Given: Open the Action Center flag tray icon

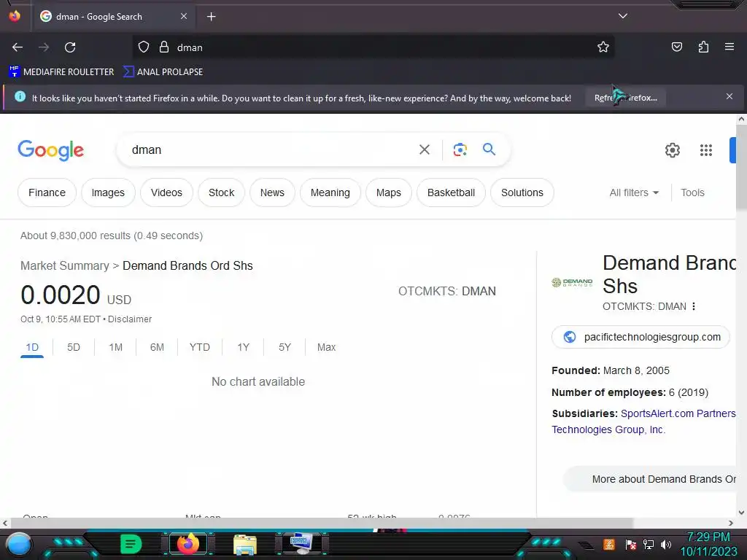Looking at the screenshot, I should (630, 544).
